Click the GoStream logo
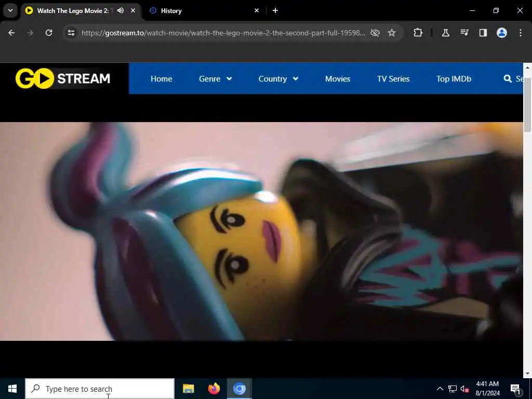Viewport: 532px width, 399px height. tap(63, 78)
